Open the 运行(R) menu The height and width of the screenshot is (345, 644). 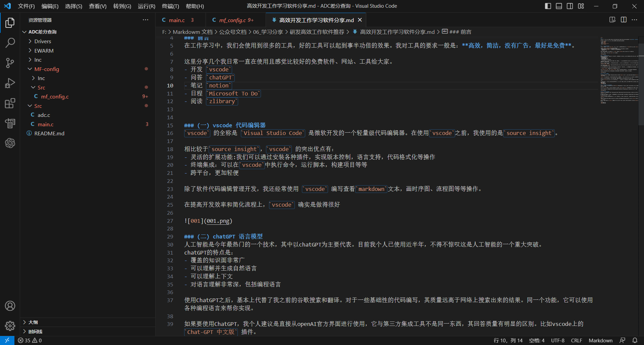point(147,6)
